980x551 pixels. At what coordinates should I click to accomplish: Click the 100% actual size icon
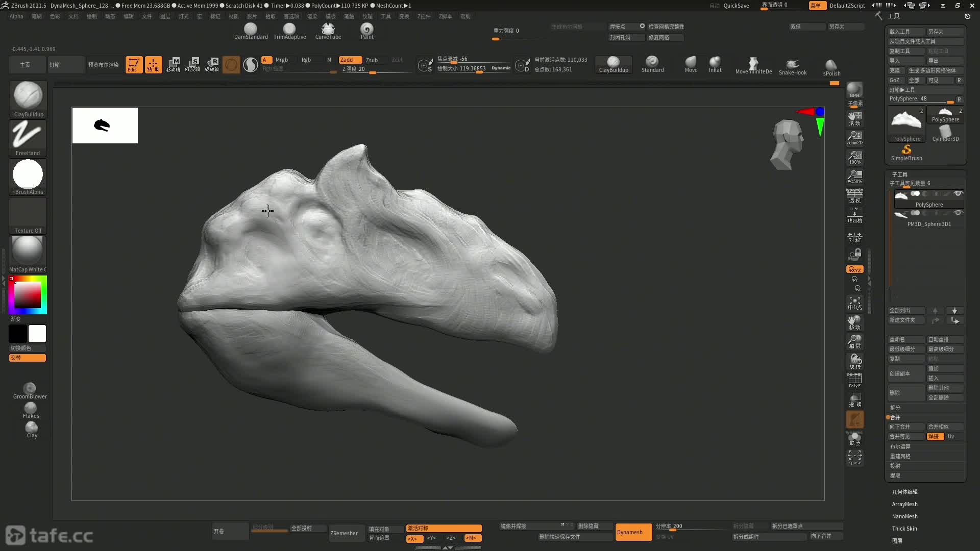(x=854, y=157)
